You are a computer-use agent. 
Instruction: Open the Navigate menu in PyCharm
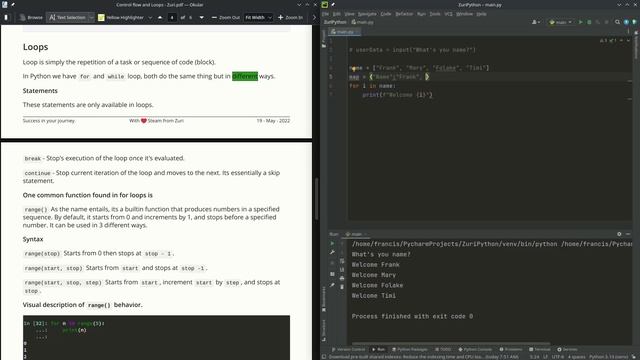(367, 14)
